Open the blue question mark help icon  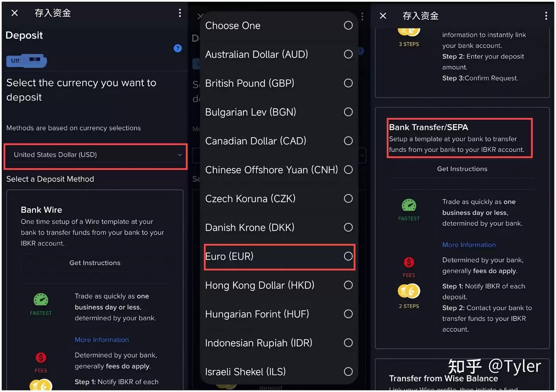(x=178, y=48)
